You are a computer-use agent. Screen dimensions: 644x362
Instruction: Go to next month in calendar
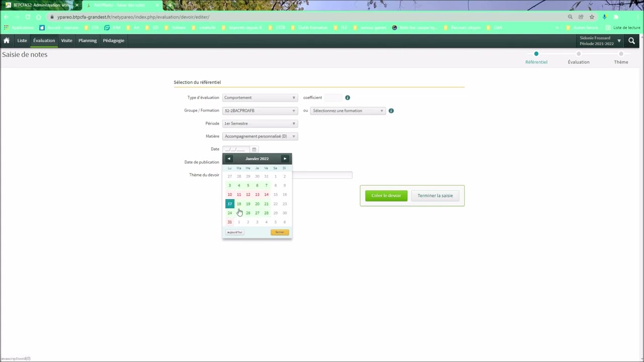tap(285, 159)
